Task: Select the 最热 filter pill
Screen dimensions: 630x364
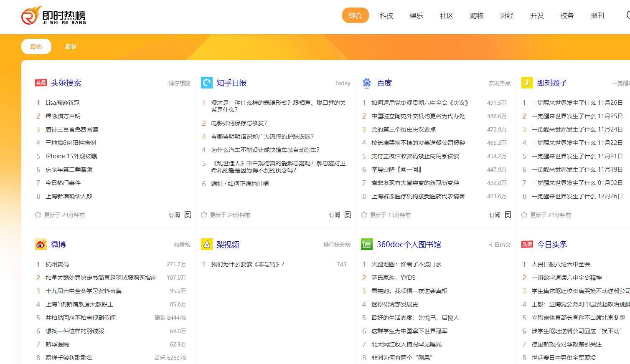Action: pyautogui.click(x=36, y=46)
